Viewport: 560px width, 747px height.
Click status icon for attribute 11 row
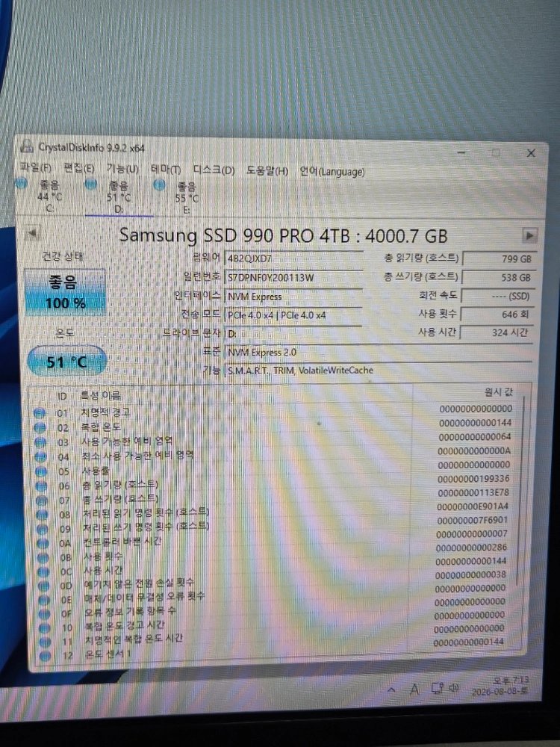46,642
